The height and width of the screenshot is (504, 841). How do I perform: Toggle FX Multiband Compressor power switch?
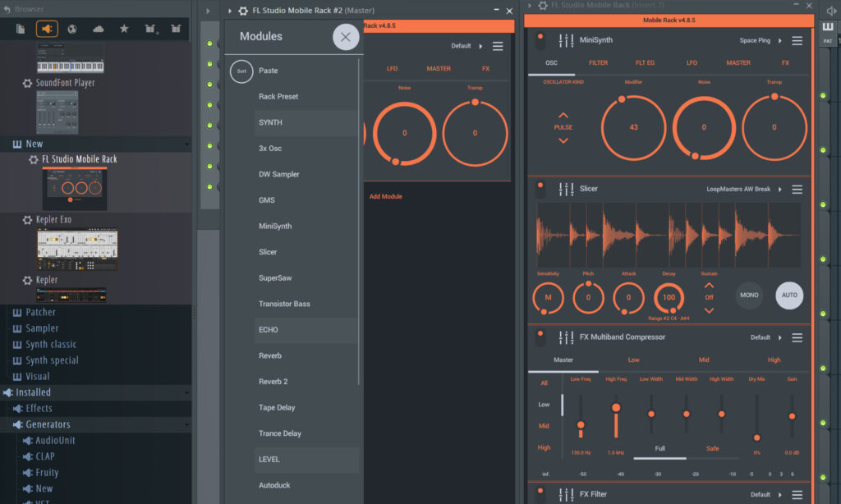click(x=540, y=338)
